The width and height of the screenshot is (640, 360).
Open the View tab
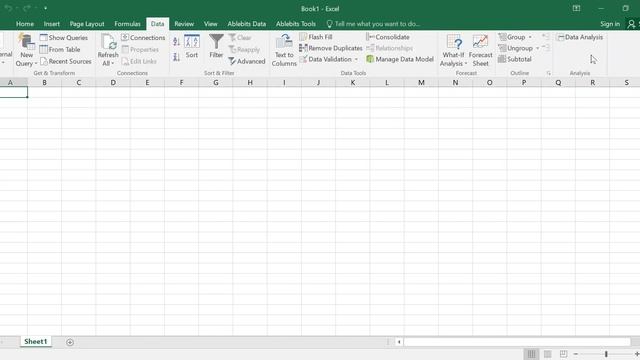pos(211,24)
